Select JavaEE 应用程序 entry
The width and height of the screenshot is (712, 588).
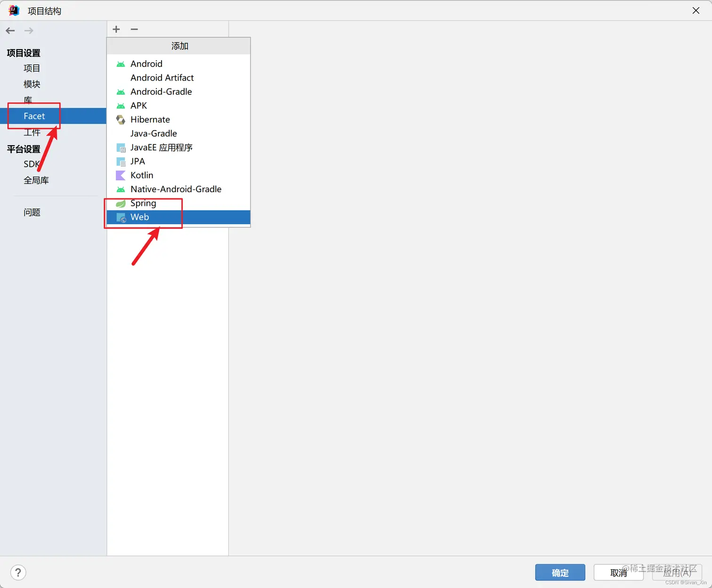(178, 147)
